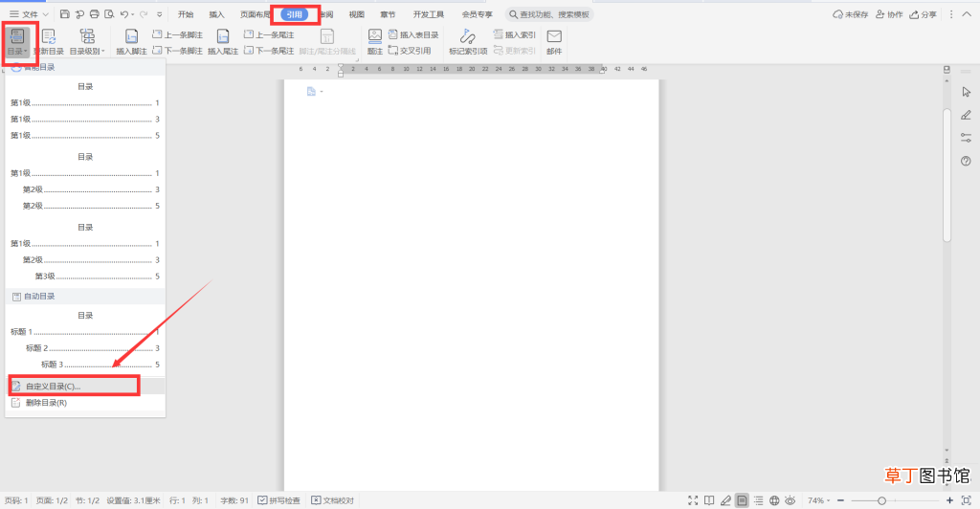Open the 74% zoom level dropdown
The image size is (980, 509).
[819, 500]
